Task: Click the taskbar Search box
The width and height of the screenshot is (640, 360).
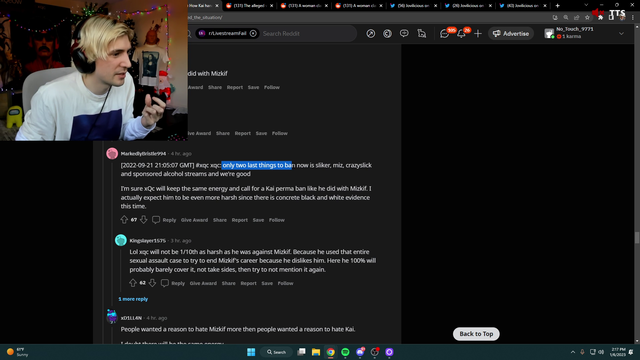Action: point(276,352)
